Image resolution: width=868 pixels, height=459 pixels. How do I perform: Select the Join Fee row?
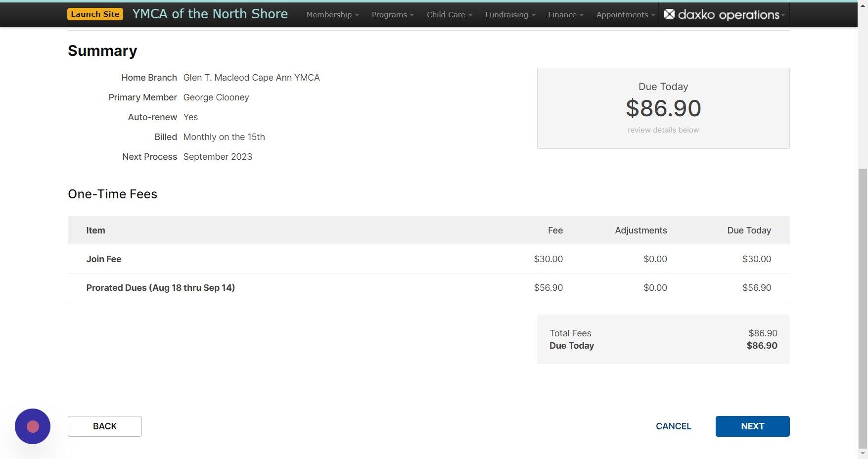297,259
